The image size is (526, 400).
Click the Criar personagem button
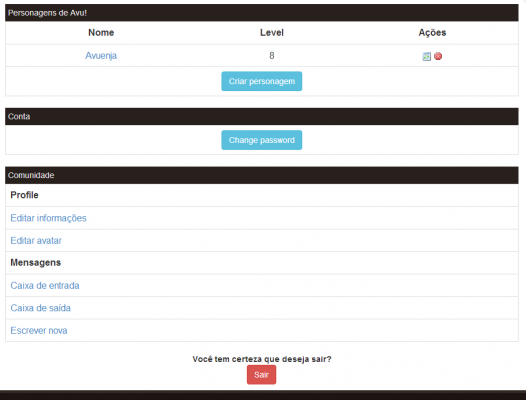point(262,81)
